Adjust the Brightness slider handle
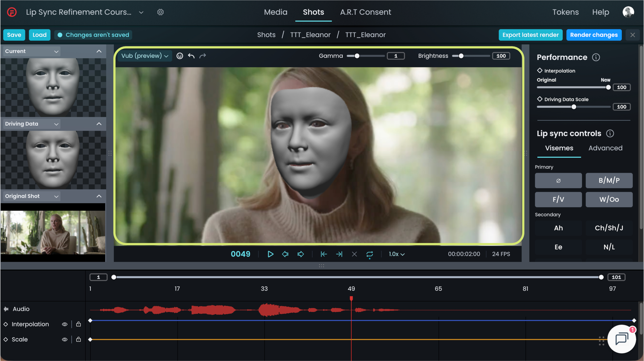The image size is (644, 361). click(x=461, y=56)
